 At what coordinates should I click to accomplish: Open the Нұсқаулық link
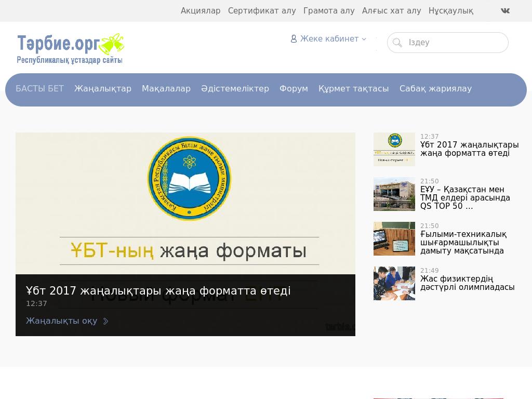[x=451, y=11]
